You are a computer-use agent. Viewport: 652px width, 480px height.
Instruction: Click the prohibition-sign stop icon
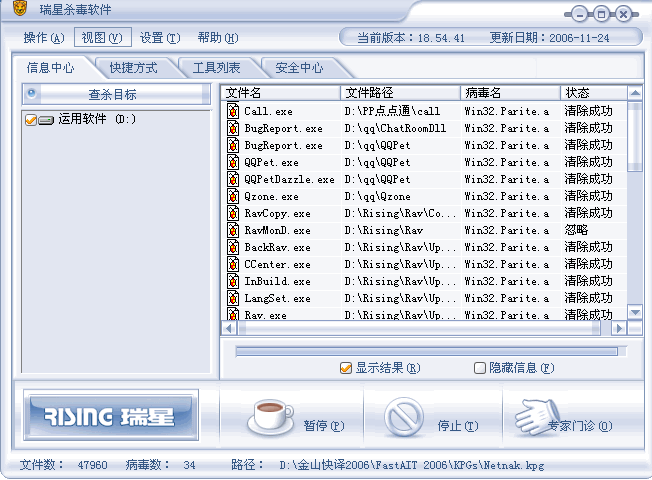tap(404, 417)
